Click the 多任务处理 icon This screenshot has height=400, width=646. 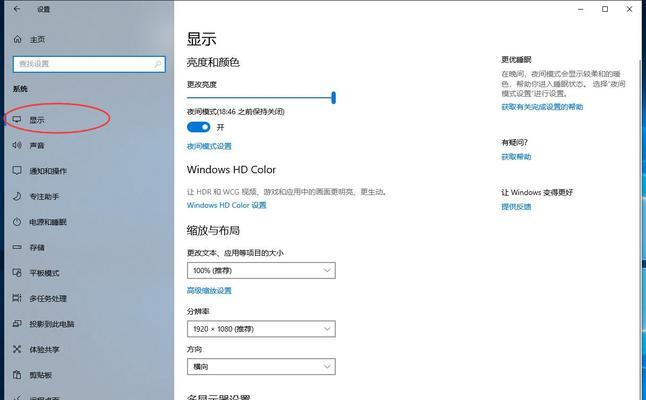click(x=17, y=298)
